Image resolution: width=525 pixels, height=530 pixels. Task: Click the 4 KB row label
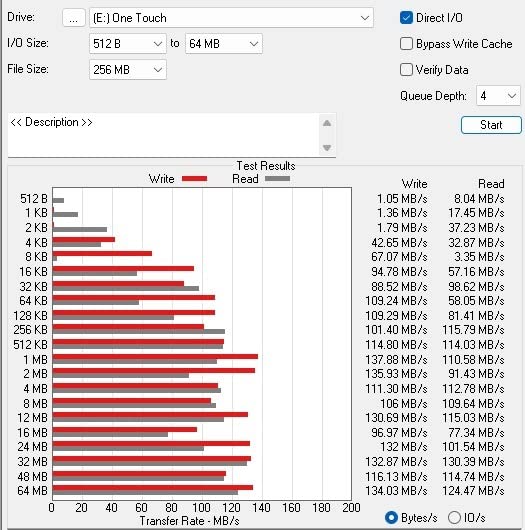36,243
